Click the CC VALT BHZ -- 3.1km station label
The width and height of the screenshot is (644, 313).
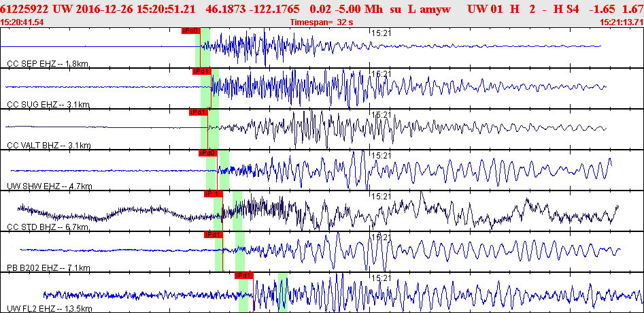tap(49, 145)
